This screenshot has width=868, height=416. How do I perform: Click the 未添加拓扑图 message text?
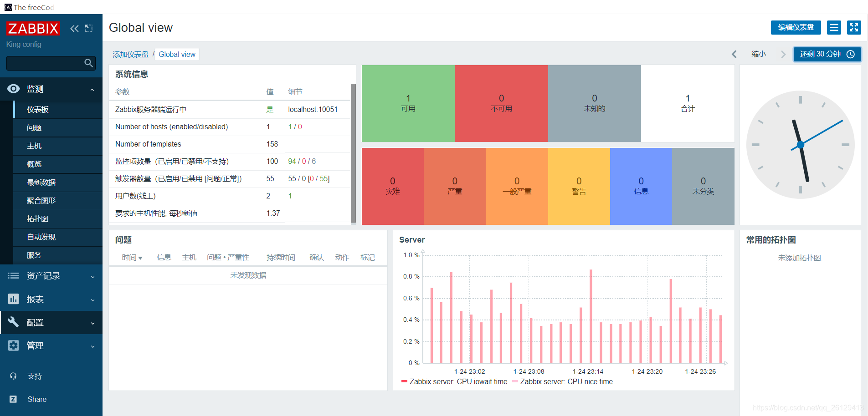click(800, 258)
